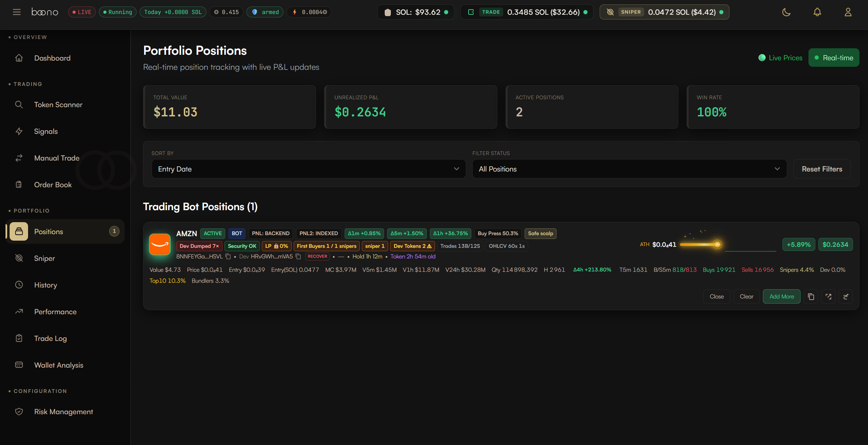Click the swap route icon on AMZN card

tap(846, 296)
